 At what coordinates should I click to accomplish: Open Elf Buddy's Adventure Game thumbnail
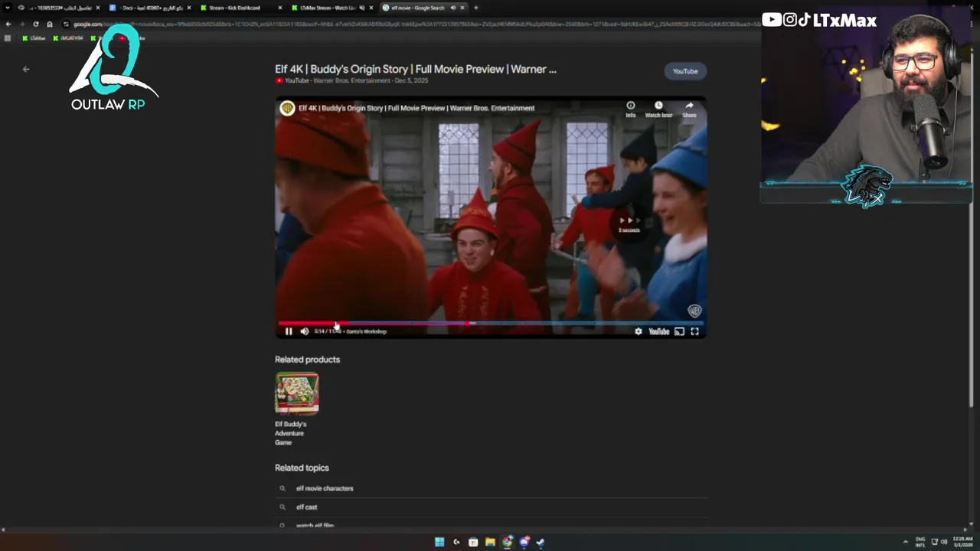point(297,393)
